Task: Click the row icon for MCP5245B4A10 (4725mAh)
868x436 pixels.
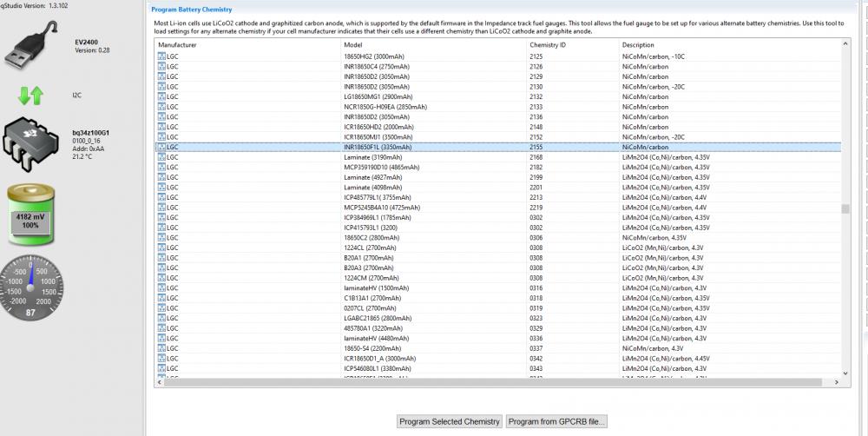Action: (x=161, y=208)
